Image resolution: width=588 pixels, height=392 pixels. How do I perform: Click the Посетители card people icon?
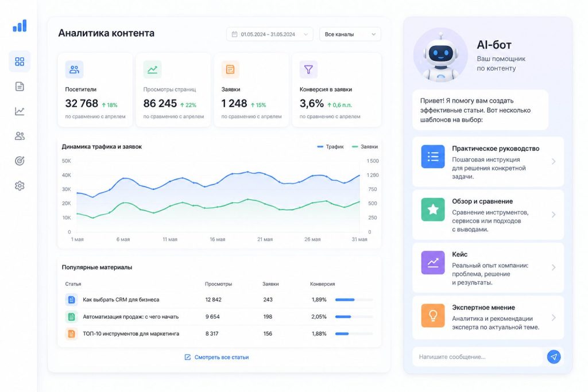[74, 69]
